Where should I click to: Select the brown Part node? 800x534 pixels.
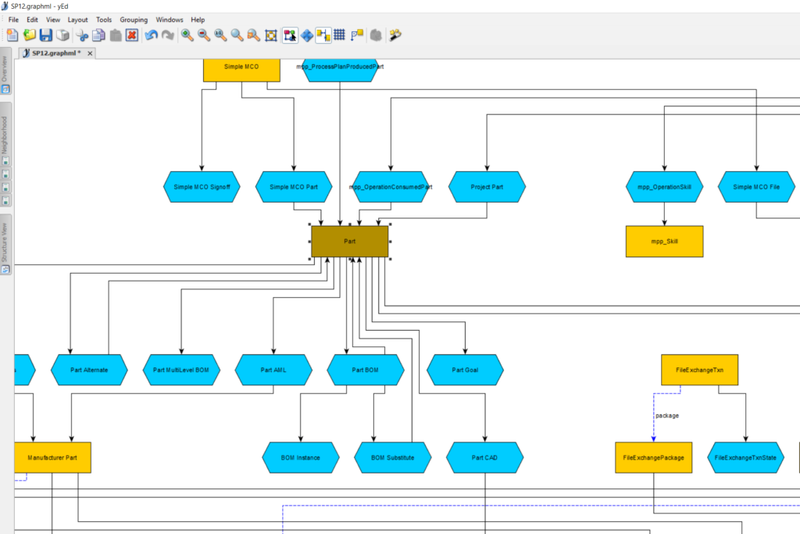pyautogui.click(x=349, y=241)
